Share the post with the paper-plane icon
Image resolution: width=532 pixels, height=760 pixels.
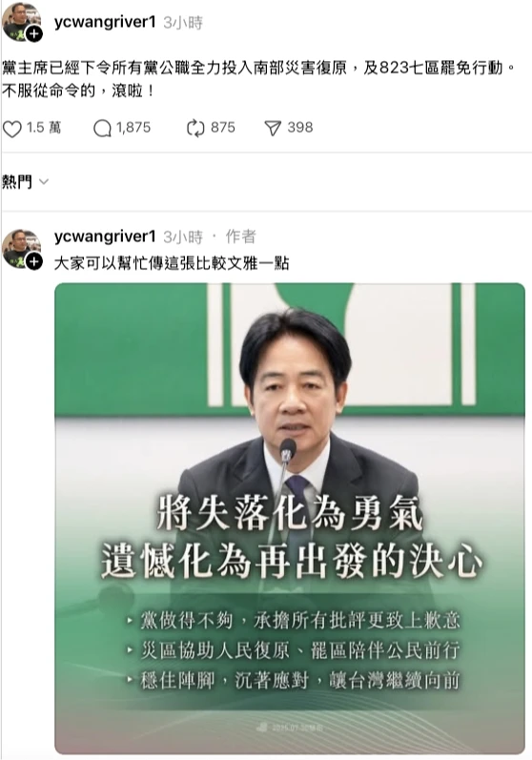pyautogui.click(x=273, y=129)
